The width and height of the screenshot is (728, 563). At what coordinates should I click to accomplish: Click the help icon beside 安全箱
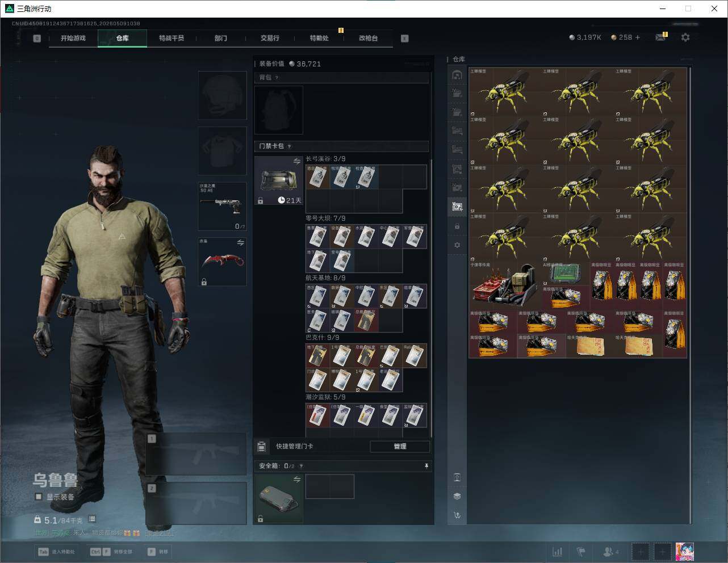pyautogui.click(x=301, y=466)
